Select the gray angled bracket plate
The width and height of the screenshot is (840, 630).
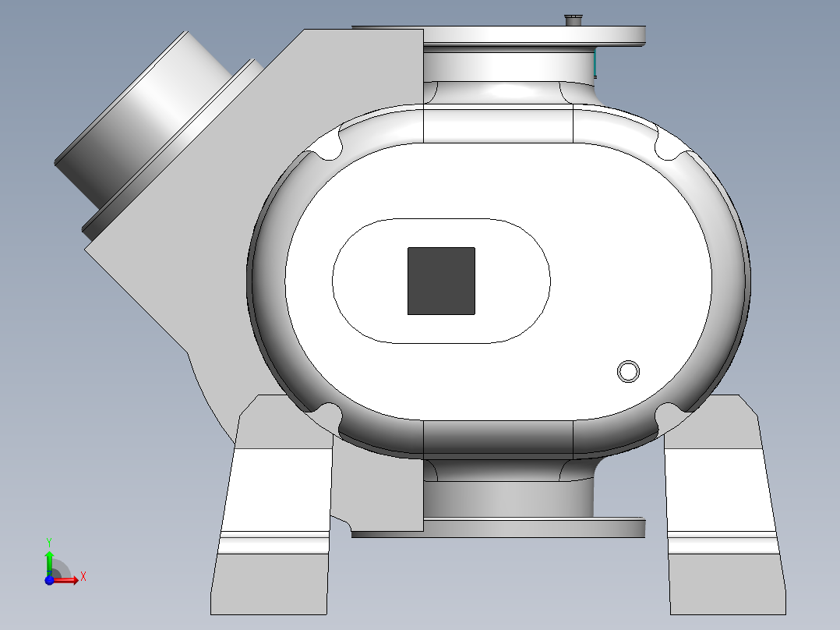[257, 214]
